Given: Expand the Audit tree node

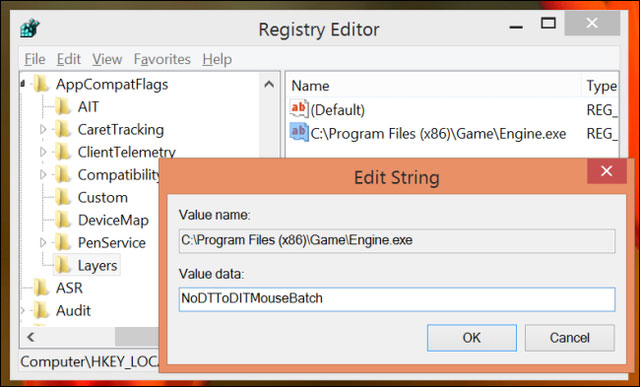Looking at the screenshot, I should 23,311.
